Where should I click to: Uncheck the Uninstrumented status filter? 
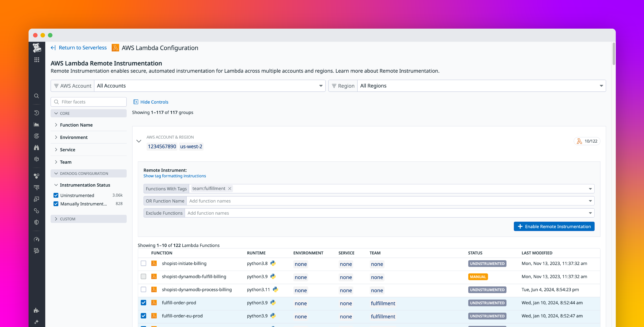(56, 195)
